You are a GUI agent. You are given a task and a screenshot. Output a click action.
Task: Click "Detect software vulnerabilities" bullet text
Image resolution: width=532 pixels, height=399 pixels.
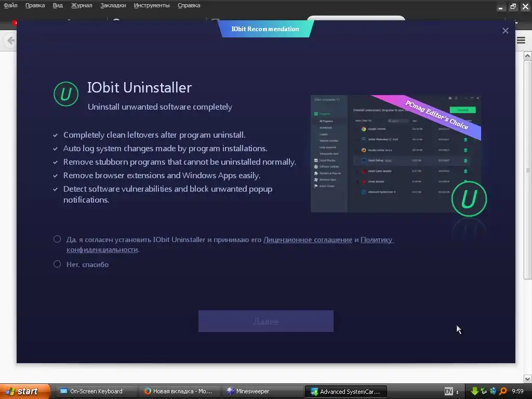coord(168,194)
